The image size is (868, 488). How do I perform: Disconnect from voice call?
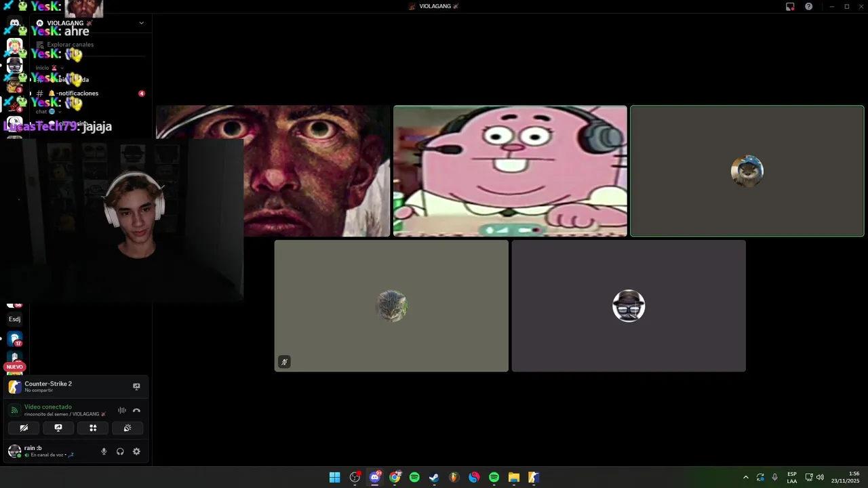pos(136,410)
